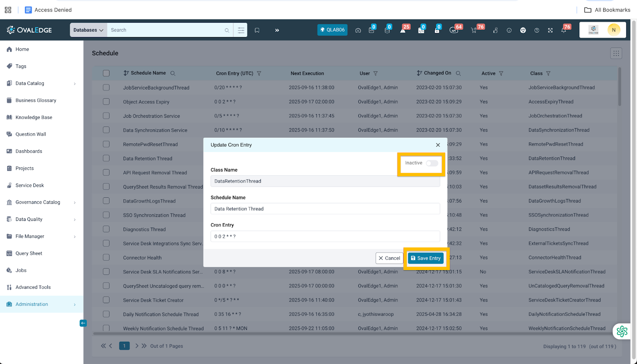The height and width of the screenshot is (364, 637).
Task: Tick the Connector Health row checkbox
Action: [106, 257]
